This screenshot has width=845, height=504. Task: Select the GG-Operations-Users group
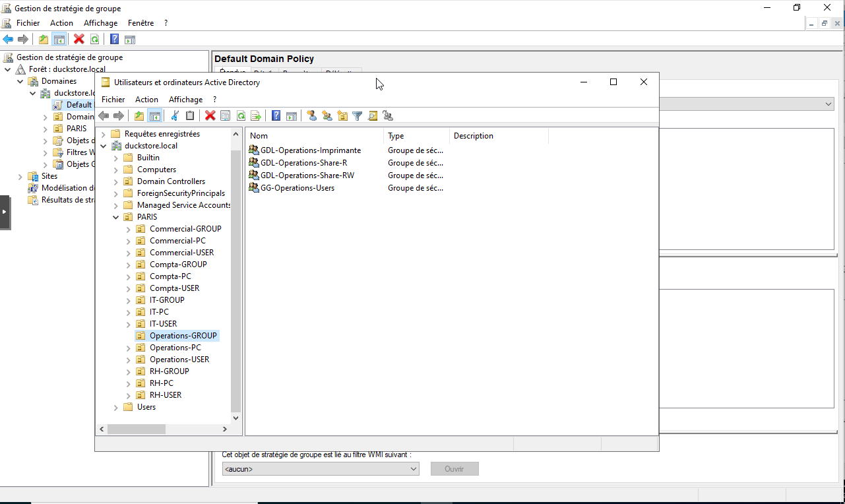297,188
